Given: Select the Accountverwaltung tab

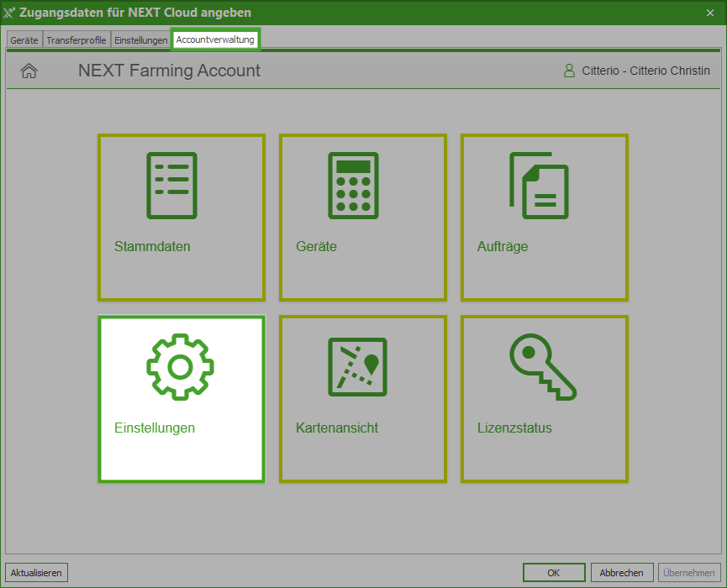Looking at the screenshot, I should [215, 39].
